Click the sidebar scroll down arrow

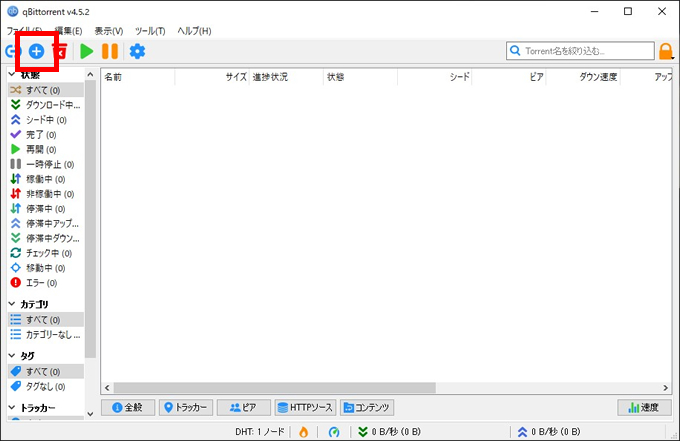90,414
